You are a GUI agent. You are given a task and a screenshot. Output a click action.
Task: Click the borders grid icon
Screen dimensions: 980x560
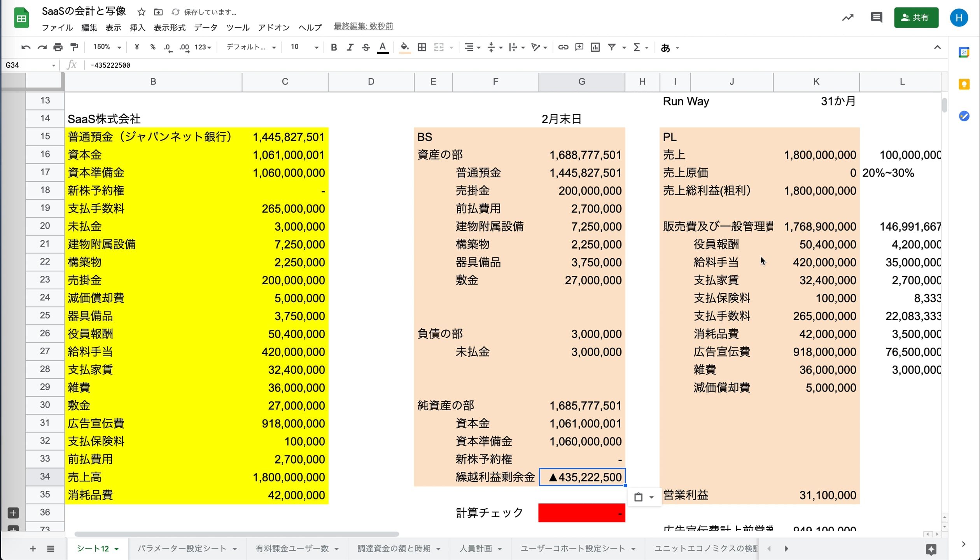coord(422,47)
